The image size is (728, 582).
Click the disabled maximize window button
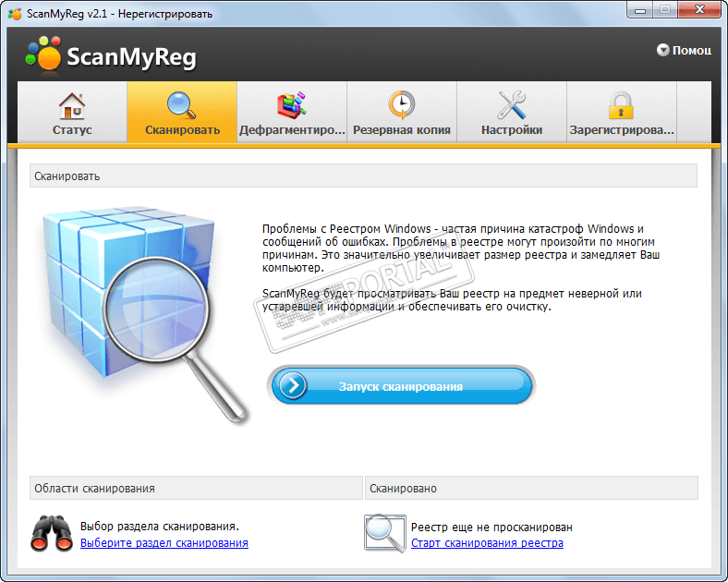pos(665,10)
